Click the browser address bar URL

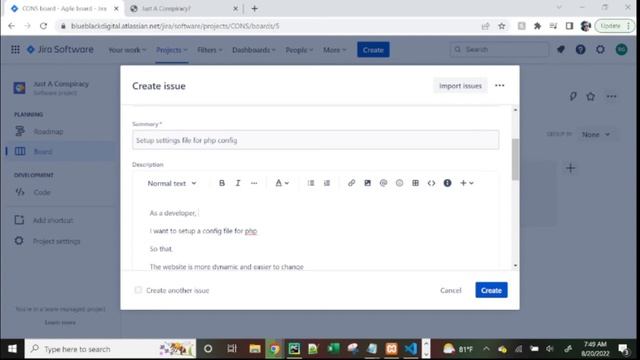coord(175,26)
